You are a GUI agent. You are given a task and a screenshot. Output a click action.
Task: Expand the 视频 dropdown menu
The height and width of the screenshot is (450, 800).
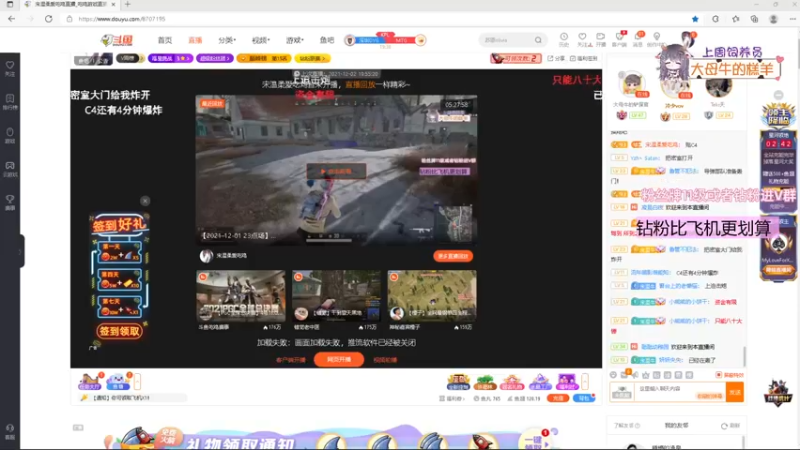click(x=260, y=40)
